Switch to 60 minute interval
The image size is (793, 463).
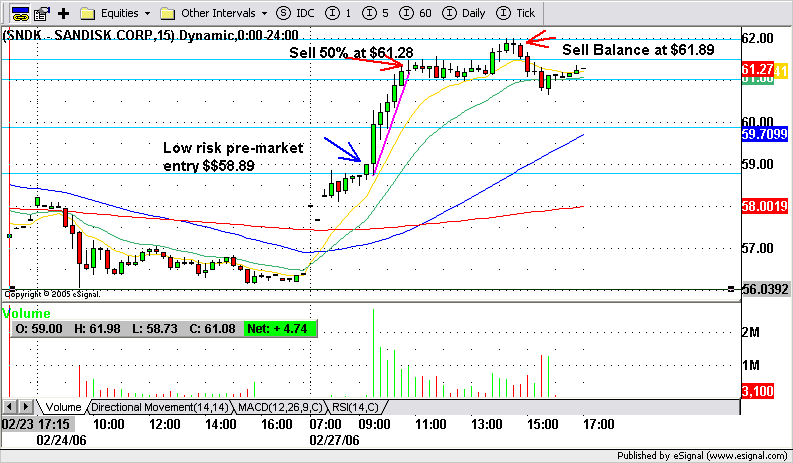(416, 13)
